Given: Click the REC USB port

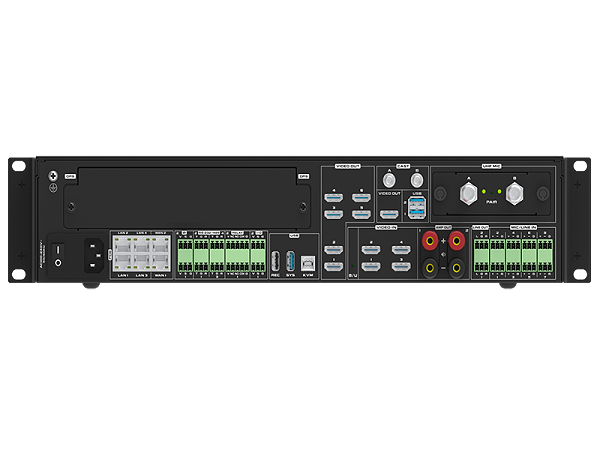Looking at the screenshot, I should [275, 261].
